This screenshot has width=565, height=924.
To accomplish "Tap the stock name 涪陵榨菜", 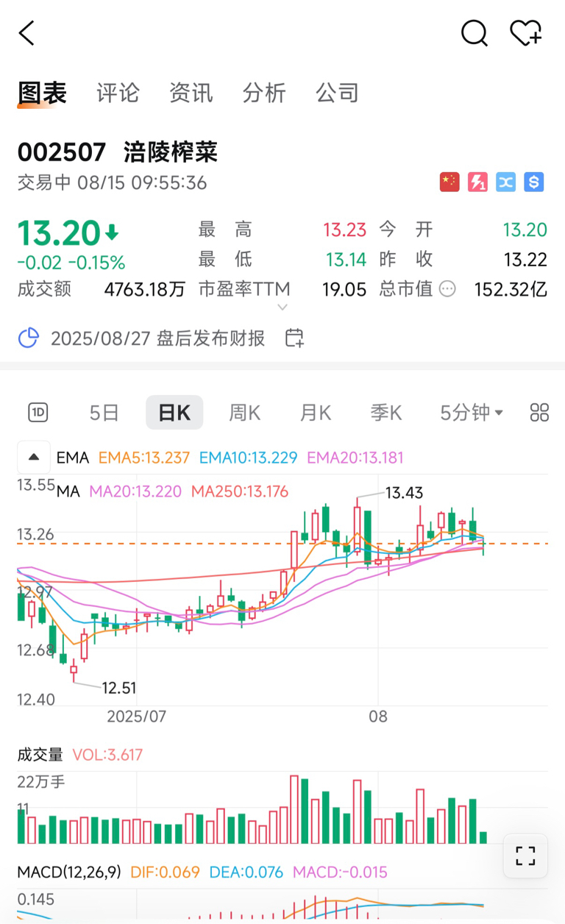I will pyautogui.click(x=171, y=152).
